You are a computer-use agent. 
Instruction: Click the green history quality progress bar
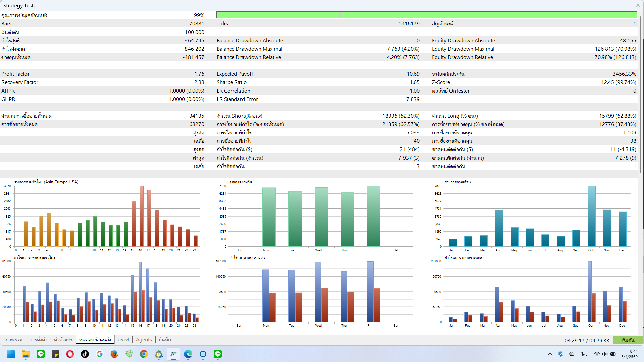(x=426, y=15)
